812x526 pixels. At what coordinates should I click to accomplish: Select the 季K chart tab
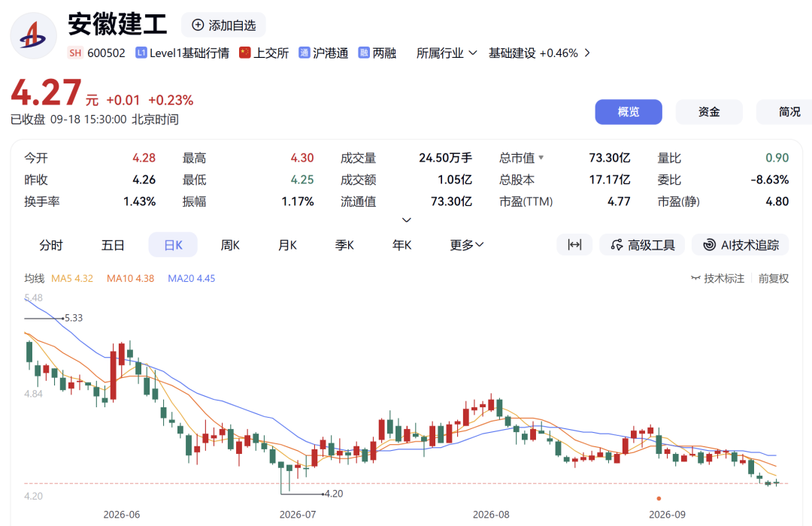click(x=344, y=245)
